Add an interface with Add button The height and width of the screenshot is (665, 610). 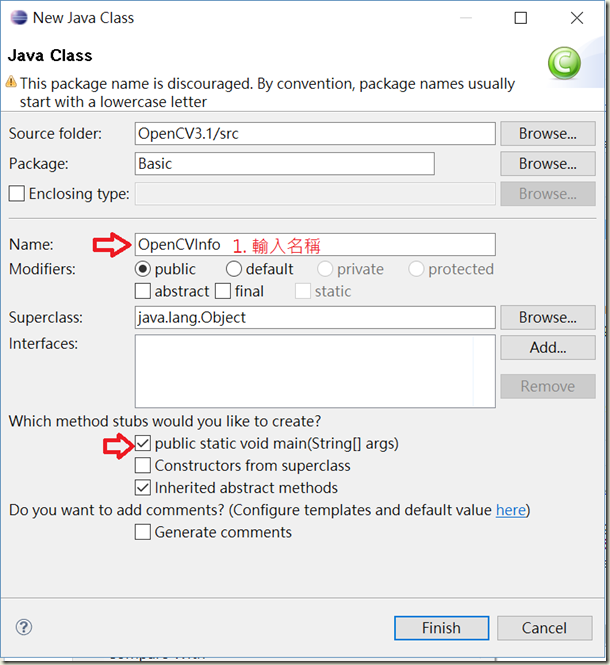pos(548,347)
